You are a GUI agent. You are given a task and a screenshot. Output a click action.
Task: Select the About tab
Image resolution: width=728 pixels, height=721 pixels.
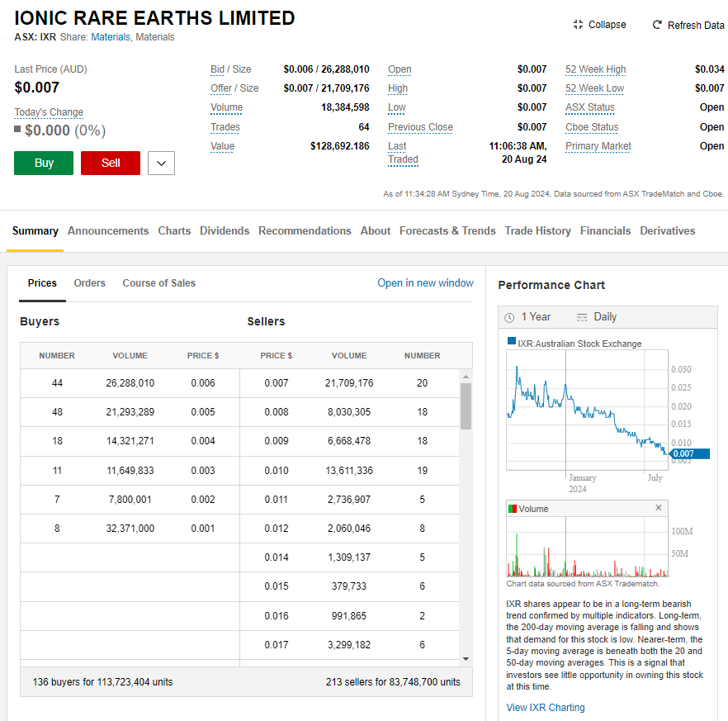coord(376,231)
